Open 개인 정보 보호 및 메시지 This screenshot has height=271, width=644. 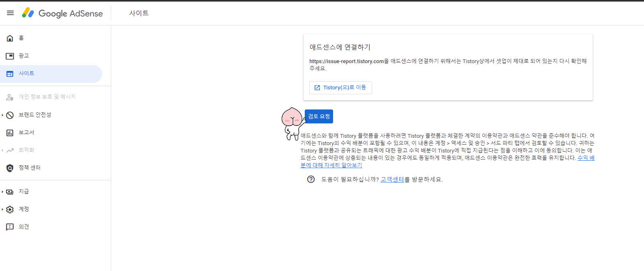(51, 97)
